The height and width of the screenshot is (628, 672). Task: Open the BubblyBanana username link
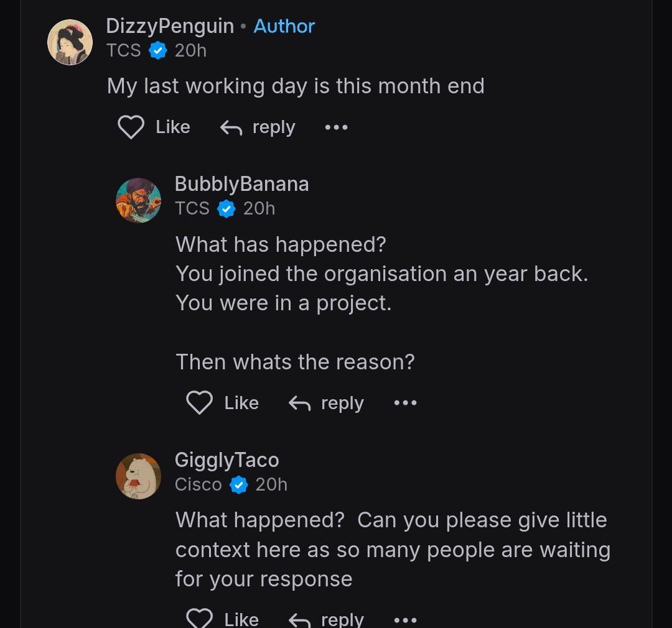241,184
